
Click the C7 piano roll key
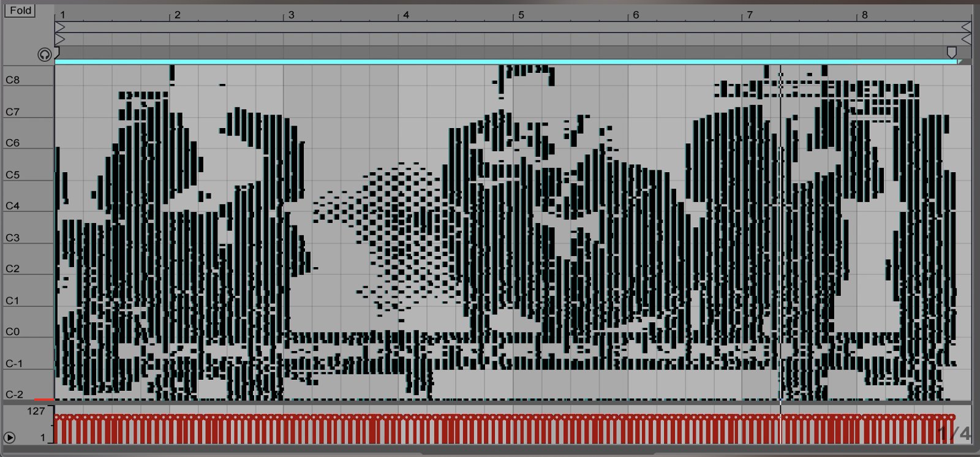click(12, 111)
